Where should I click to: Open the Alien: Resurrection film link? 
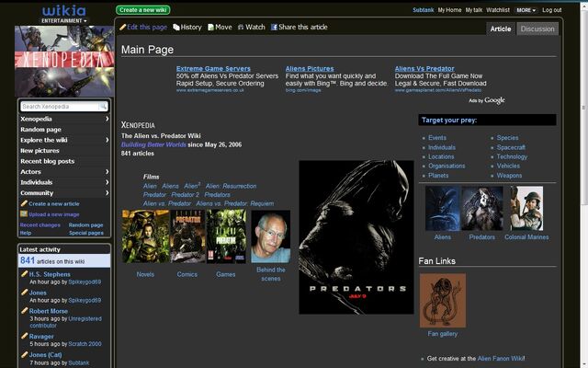coord(231,186)
